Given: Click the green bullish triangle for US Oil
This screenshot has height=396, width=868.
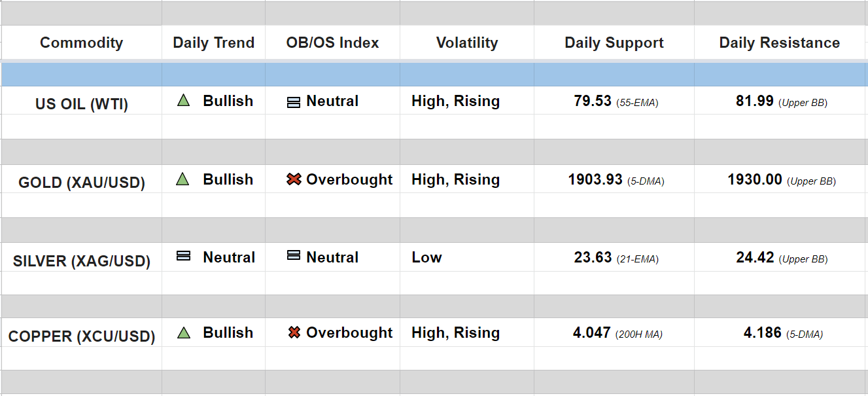Looking at the screenshot, I should click(x=183, y=101).
